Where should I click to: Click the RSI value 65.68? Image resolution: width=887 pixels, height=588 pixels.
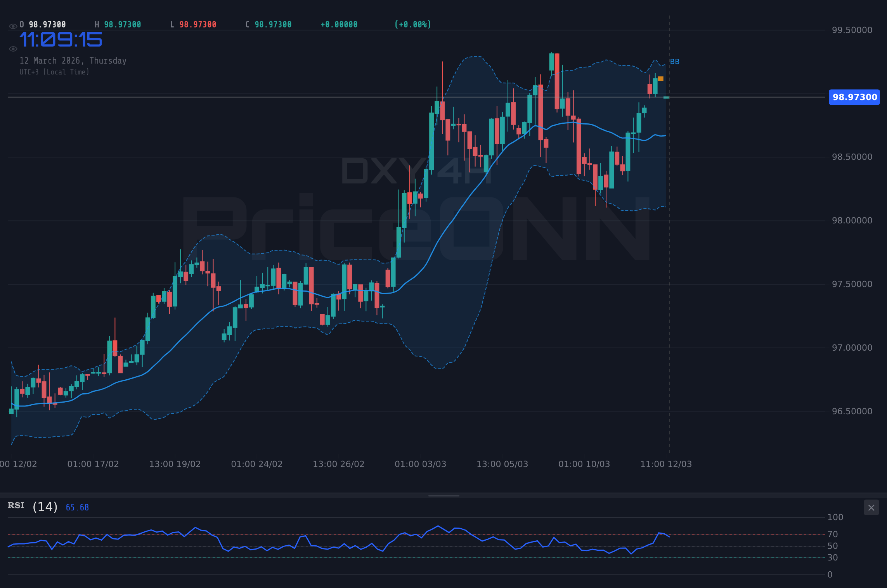[x=77, y=507]
